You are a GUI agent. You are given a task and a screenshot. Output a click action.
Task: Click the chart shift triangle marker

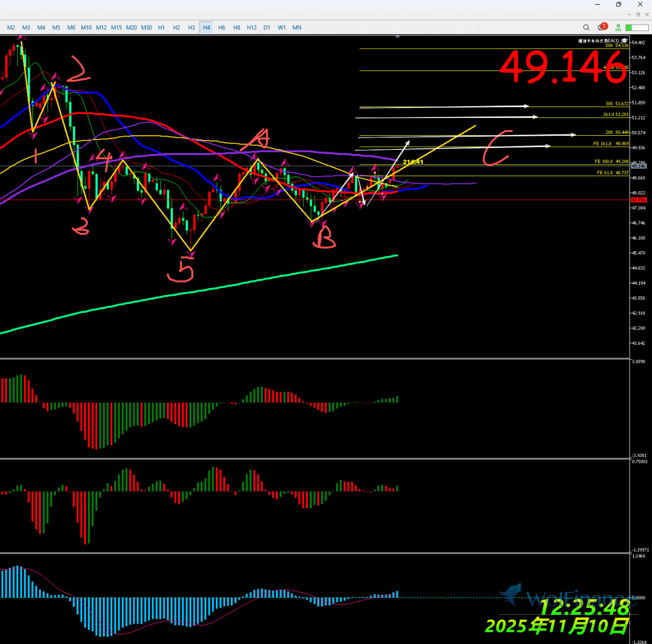pos(398,37)
